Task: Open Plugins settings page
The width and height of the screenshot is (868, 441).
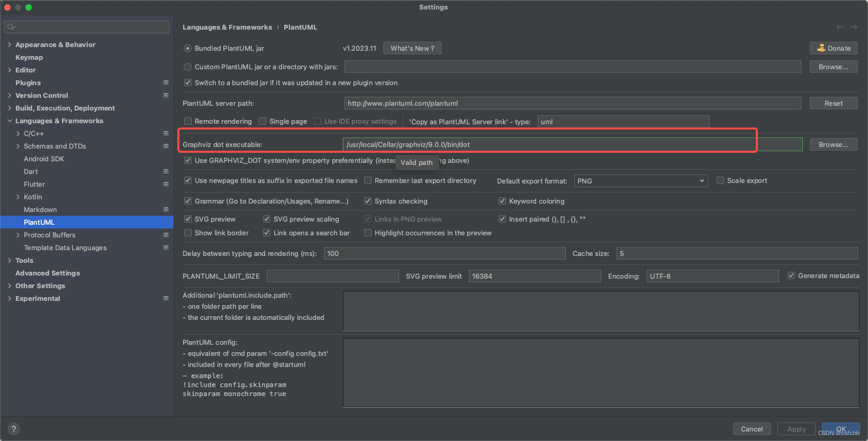Action: (x=28, y=82)
